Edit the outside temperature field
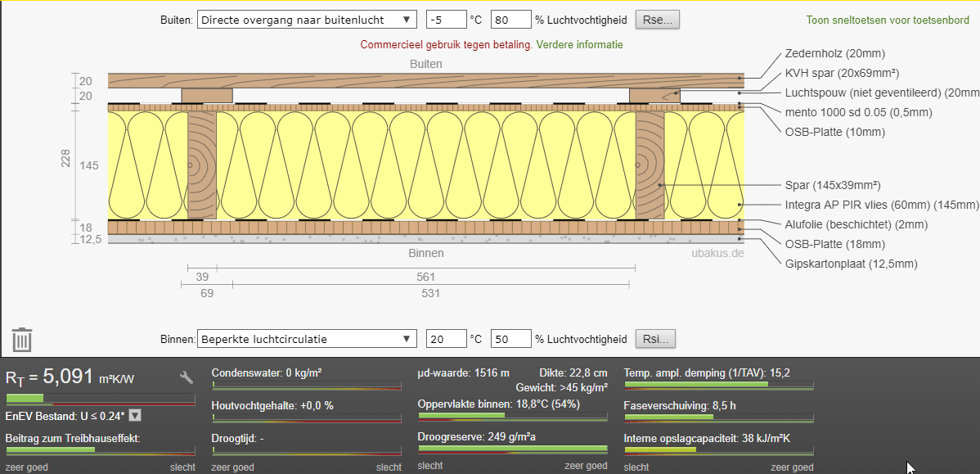 tap(445, 20)
